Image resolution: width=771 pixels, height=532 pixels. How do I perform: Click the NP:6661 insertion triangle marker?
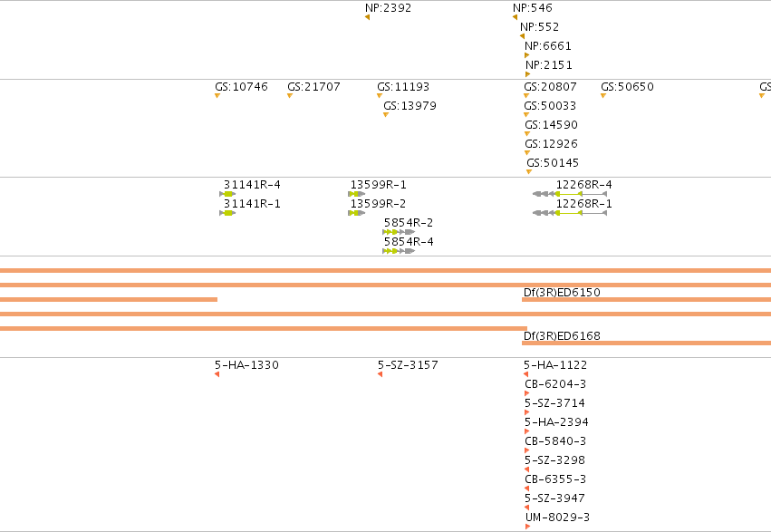point(527,55)
